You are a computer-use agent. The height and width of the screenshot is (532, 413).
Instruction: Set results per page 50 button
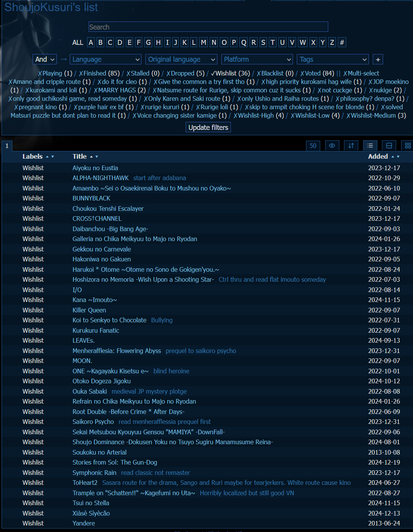313,146
